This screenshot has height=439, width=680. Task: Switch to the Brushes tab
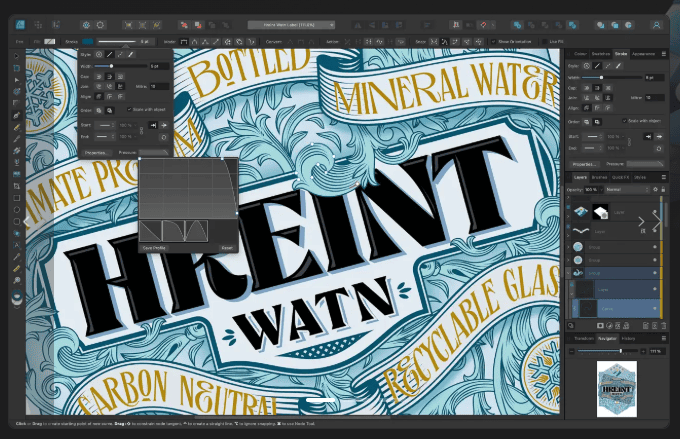pos(599,177)
